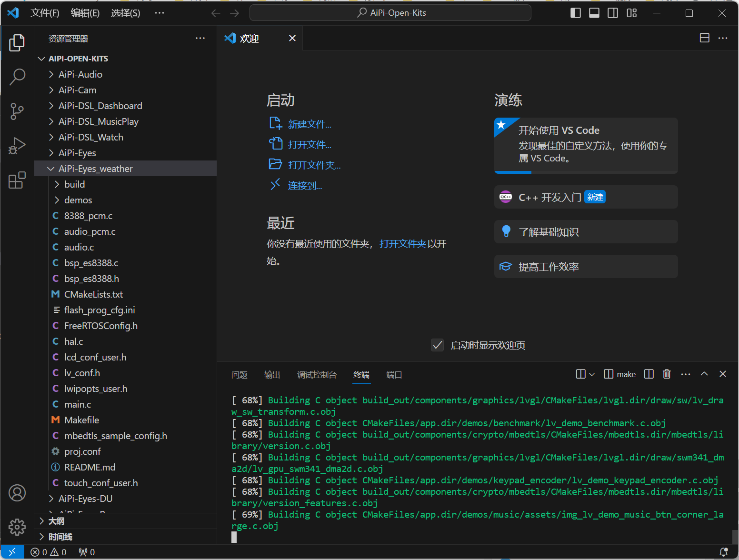Open README.md in the explorer
The height and width of the screenshot is (560, 739).
tap(126, 467)
